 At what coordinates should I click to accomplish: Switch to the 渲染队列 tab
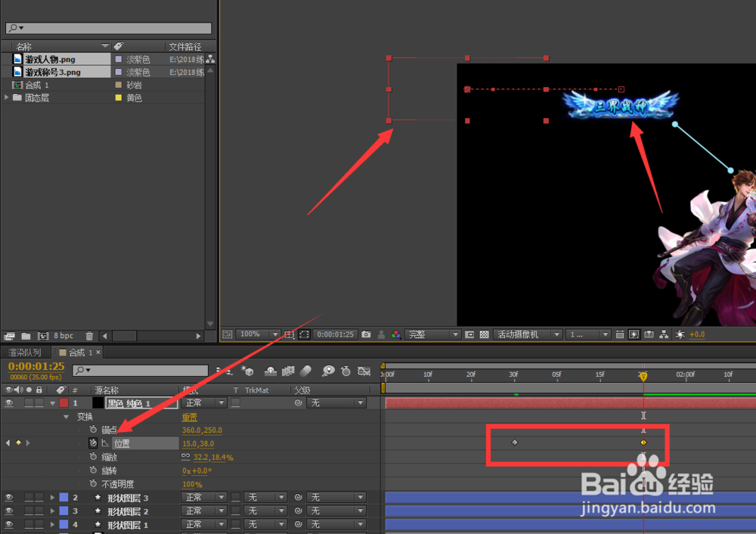tap(25, 352)
